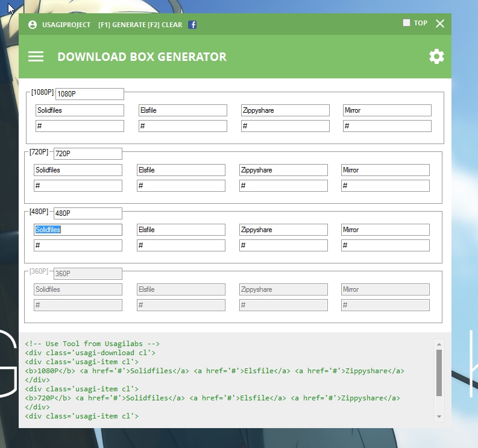This screenshot has width=478, height=448.
Task: Click the Elsfile name field under 720P
Action: [181, 170]
